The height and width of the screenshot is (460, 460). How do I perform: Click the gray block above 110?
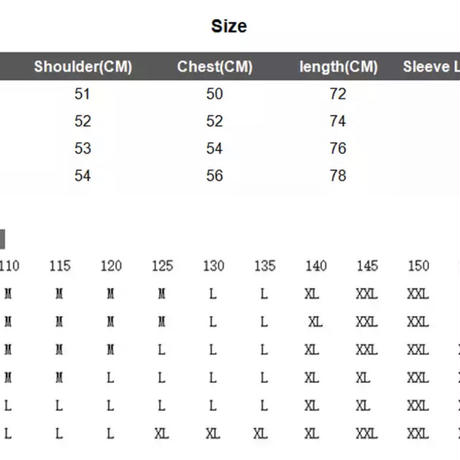click(2, 239)
